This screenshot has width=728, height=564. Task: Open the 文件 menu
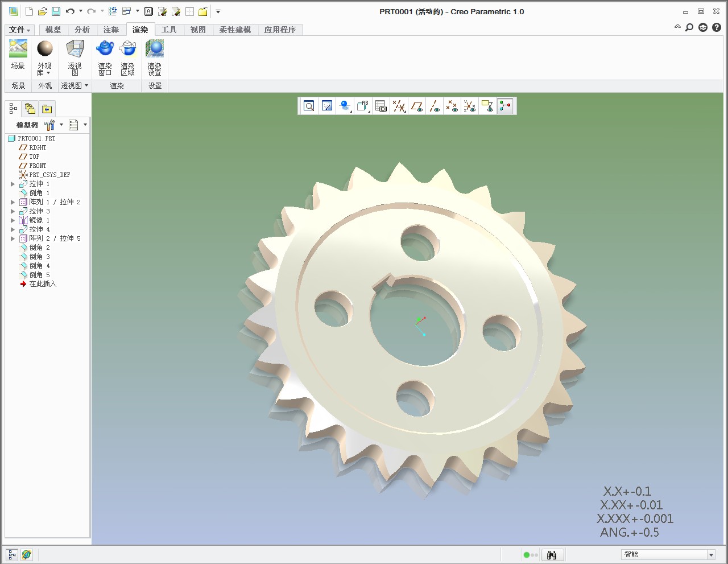tap(19, 30)
